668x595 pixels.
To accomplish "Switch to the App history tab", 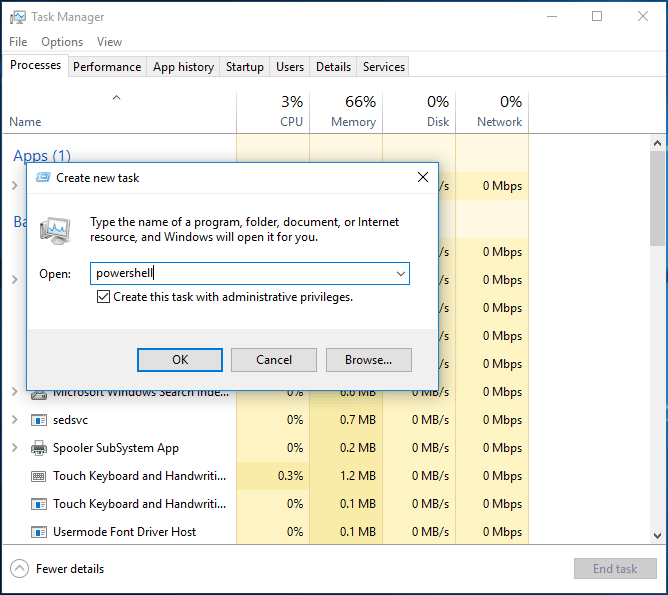I will click(x=183, y=67).
